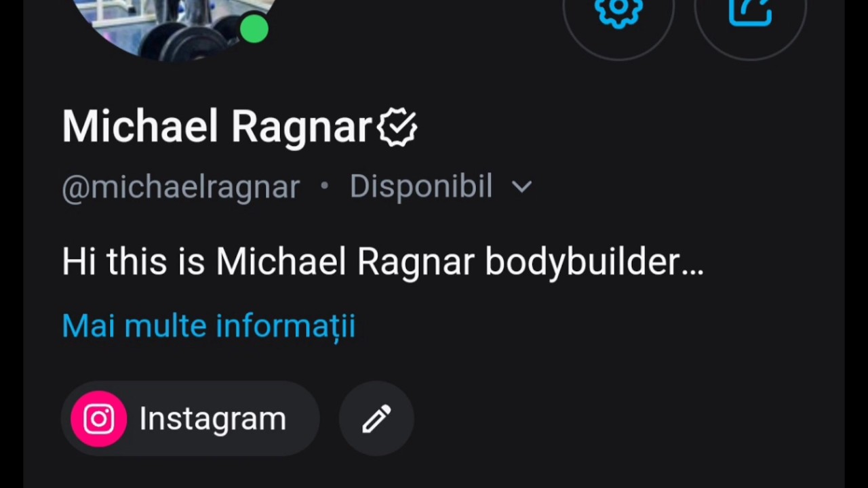868x488 pixels.
Task: Tap the dot separator before Disponibil
Action: (x=324, y=185)
